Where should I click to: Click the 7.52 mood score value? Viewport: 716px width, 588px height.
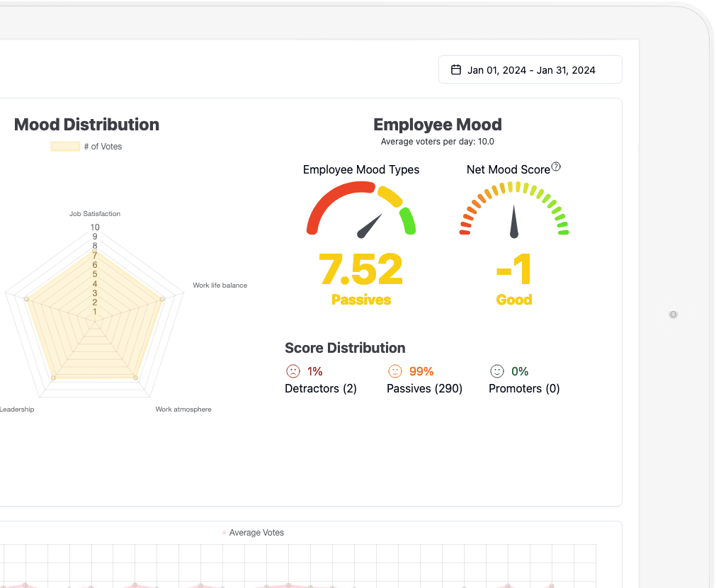[360, 269]
